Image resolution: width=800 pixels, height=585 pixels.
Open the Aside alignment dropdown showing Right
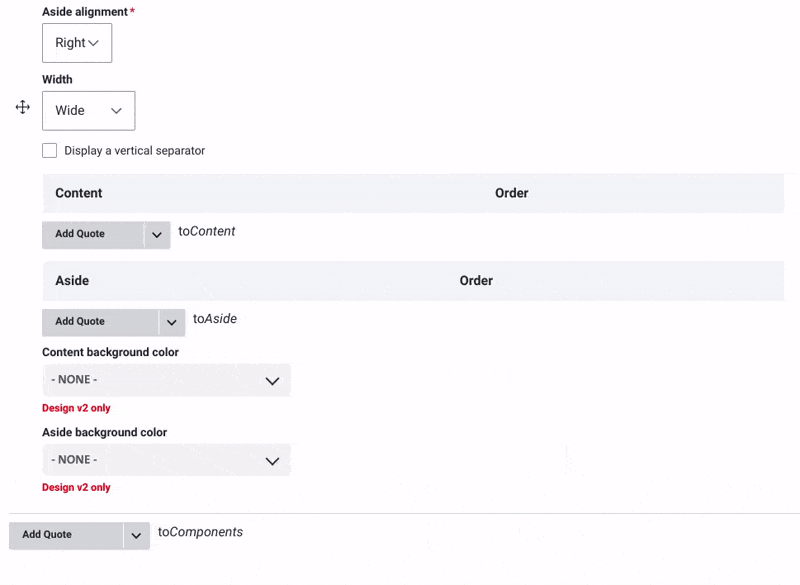coord(77,43)
